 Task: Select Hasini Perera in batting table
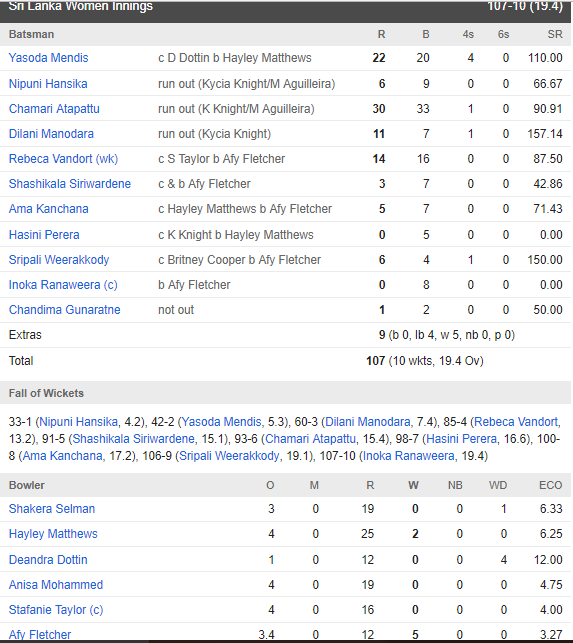click(x=44, y=235)
